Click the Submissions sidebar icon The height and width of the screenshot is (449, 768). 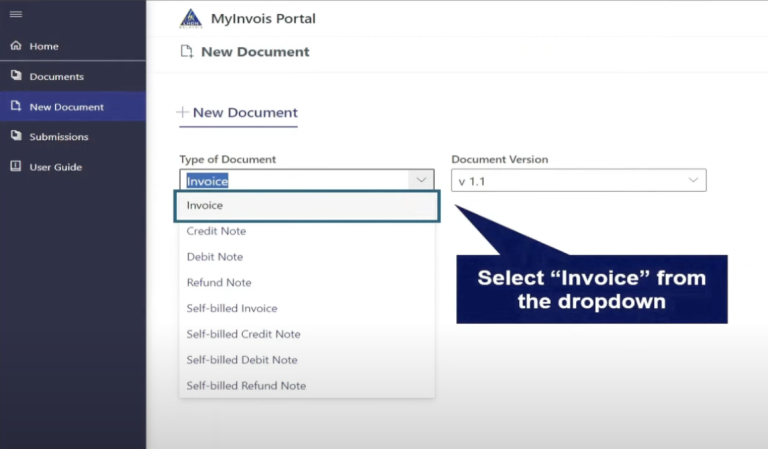coord(16,136)
